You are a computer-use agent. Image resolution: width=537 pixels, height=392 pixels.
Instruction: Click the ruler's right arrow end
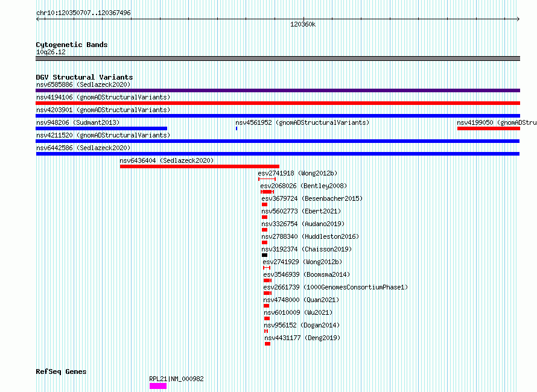(x=518, y=19)
